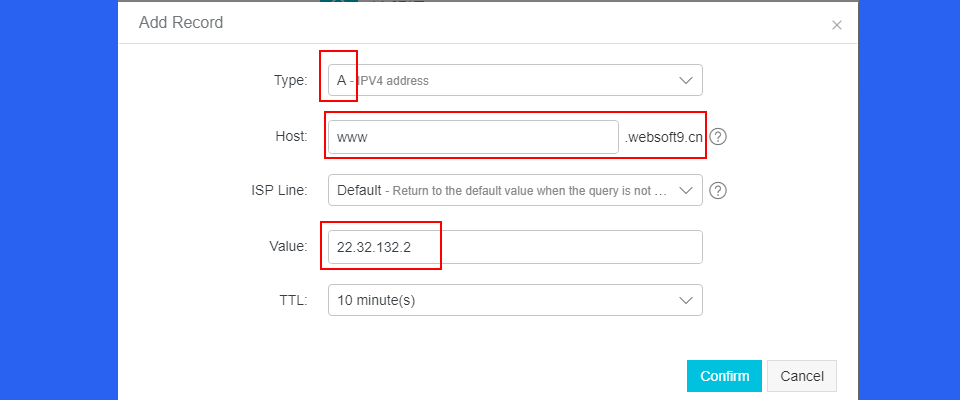Focus the Host field containing www
Image resolution: width=960 pixels, height=400 pixels.
[x=473, y=137]
